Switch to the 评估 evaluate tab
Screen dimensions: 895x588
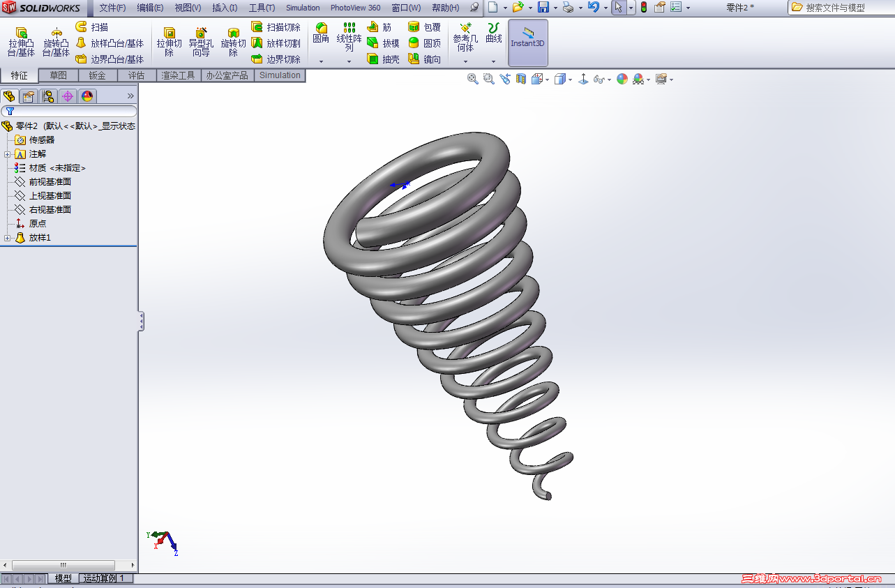point(137,75)
